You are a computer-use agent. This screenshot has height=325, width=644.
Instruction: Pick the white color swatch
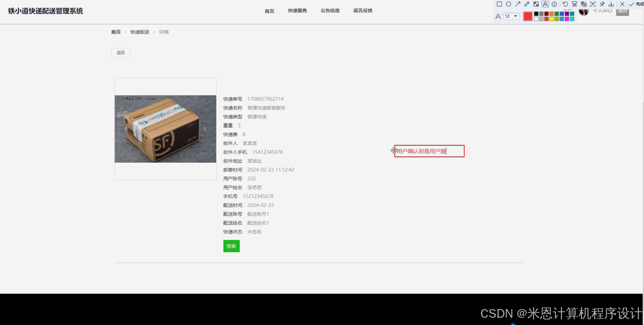click(536, 19)
